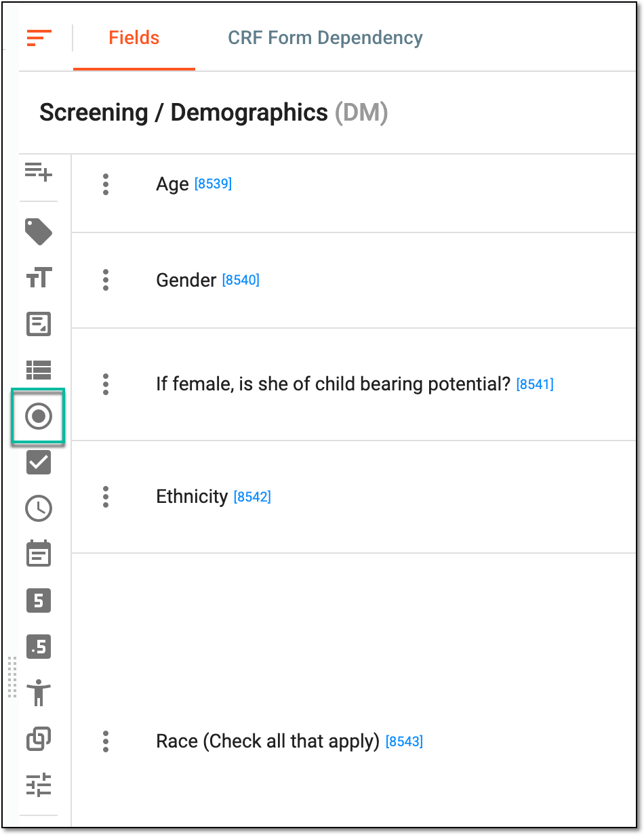Select the label tag field tool
This screenshot has height=835, width=644.
coord(39,232)
